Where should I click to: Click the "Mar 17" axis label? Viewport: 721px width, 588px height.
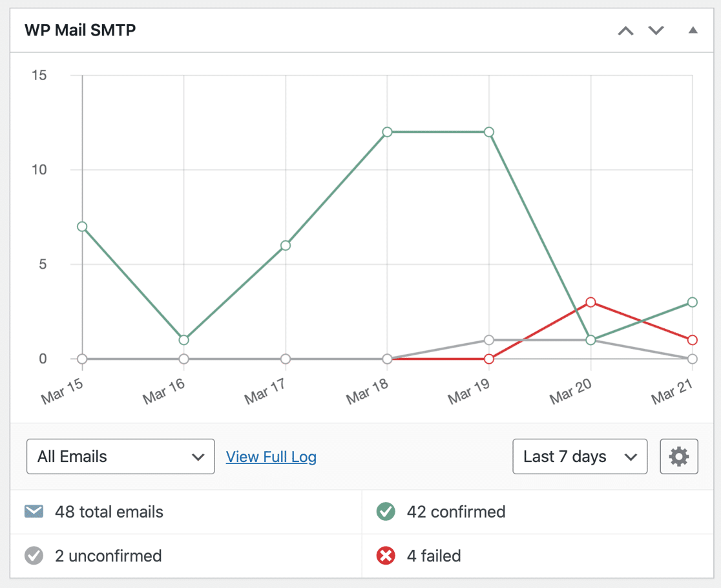click(x=266, y=391)
